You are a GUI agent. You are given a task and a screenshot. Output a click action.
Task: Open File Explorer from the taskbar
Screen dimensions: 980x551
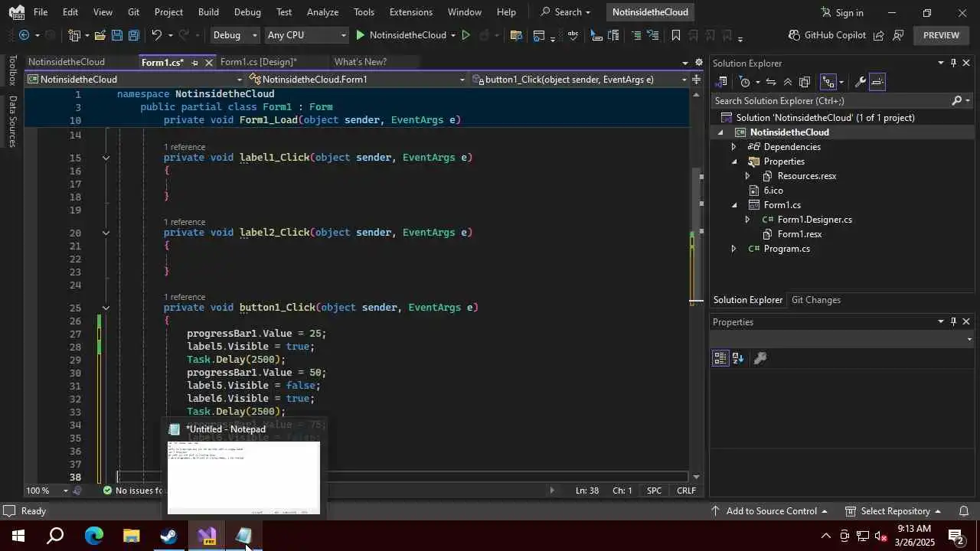(131, 536)
